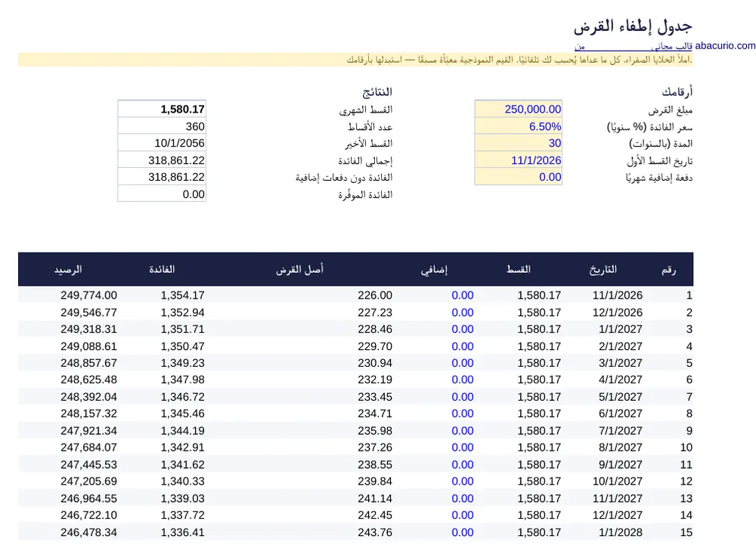Select the principal cell 227.23
Viewport: 756px width, 558px height.
(x=375, y=312)
